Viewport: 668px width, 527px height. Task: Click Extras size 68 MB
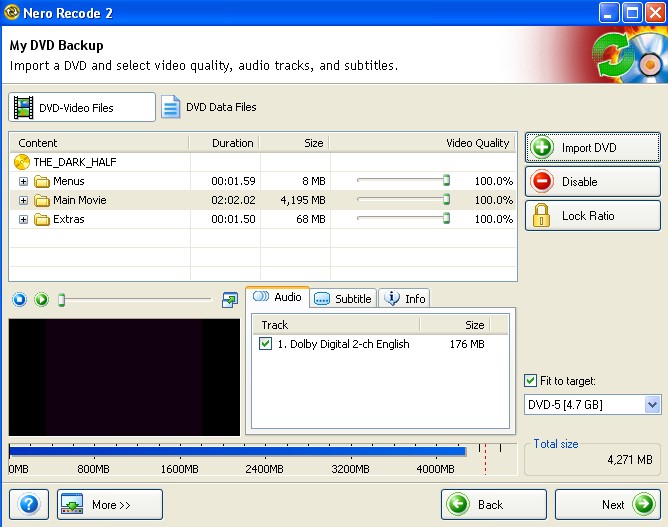[311, 219]
